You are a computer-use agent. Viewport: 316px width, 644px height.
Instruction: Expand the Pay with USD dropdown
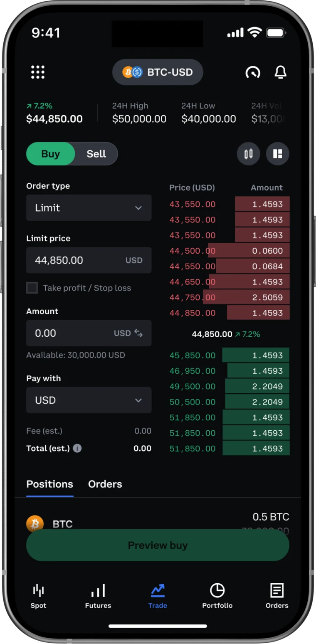(89, 400)
